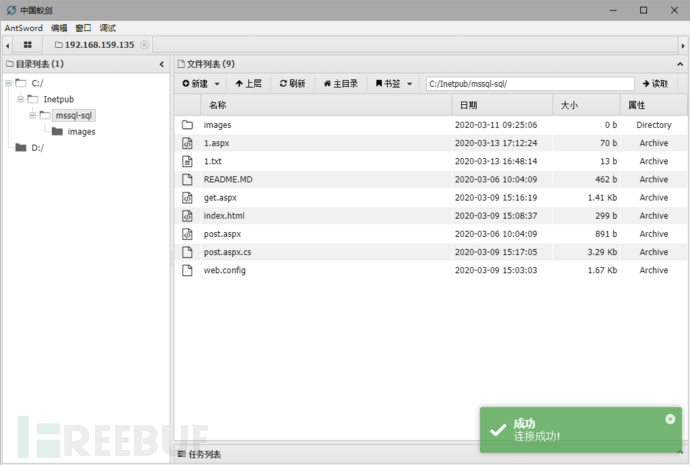Dismiss the 成功 notification with close icon
This screenshot has height=465, width=690.
click(670, 419)
